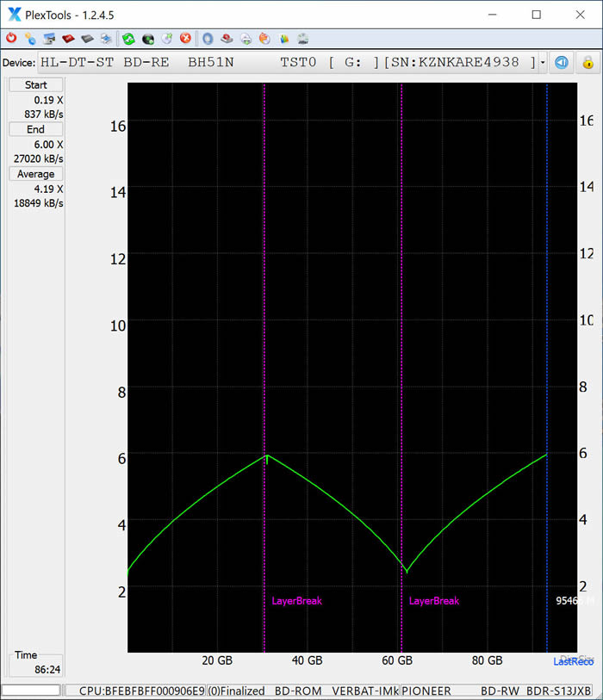Click the red drive burner icon

coord(227,39)
